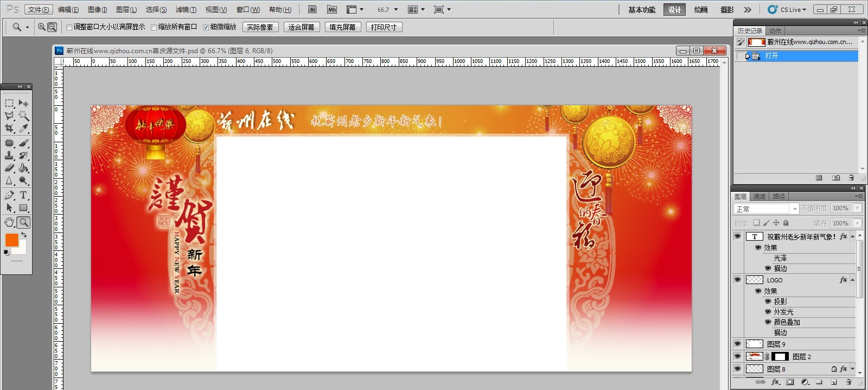Select the Crop tool
The width and height of the screenshot is (868, 390).
coord(9,128)
